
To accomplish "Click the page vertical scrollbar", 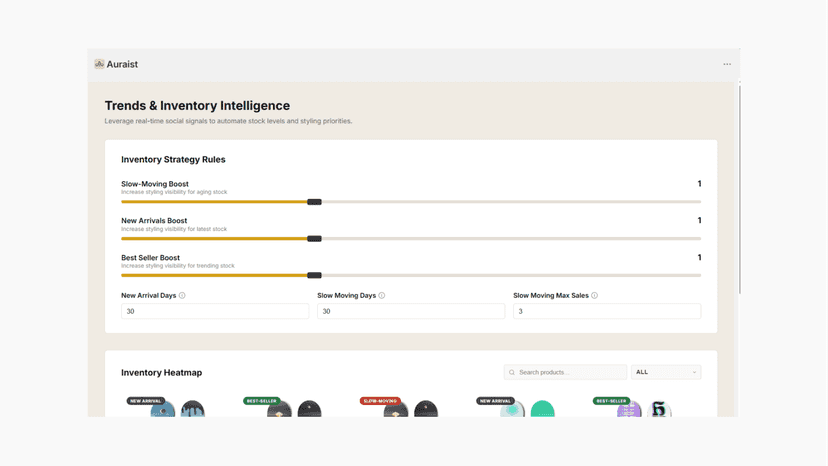I will coord(739,189).
